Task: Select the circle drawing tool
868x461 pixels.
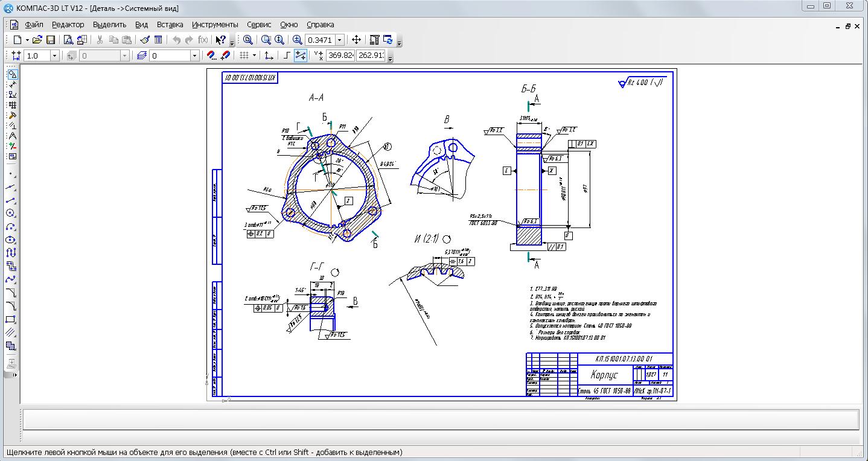Action: 11,213
